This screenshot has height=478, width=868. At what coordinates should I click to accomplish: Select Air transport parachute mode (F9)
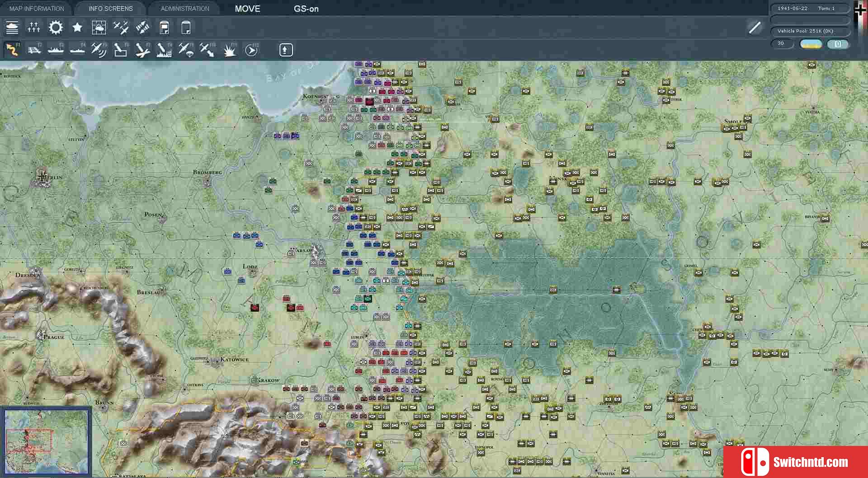tap(186, 50)
